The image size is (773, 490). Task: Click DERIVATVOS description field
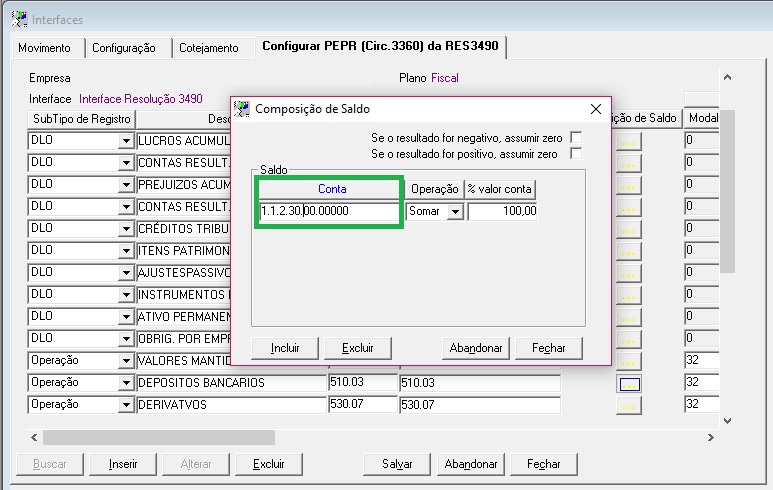(231, 405)
